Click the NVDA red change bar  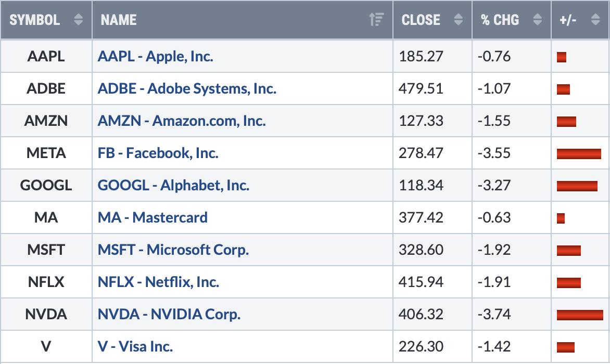pyautogui.click(x=580, y=315)
